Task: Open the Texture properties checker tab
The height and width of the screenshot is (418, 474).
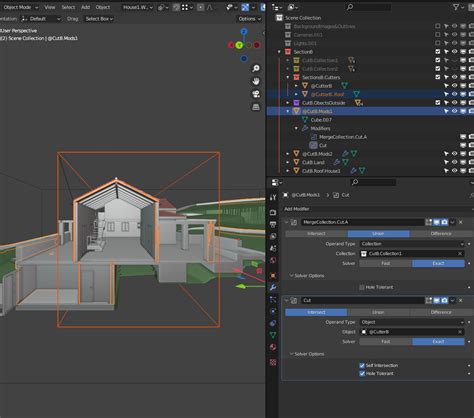Action: [x=273, y=362]
